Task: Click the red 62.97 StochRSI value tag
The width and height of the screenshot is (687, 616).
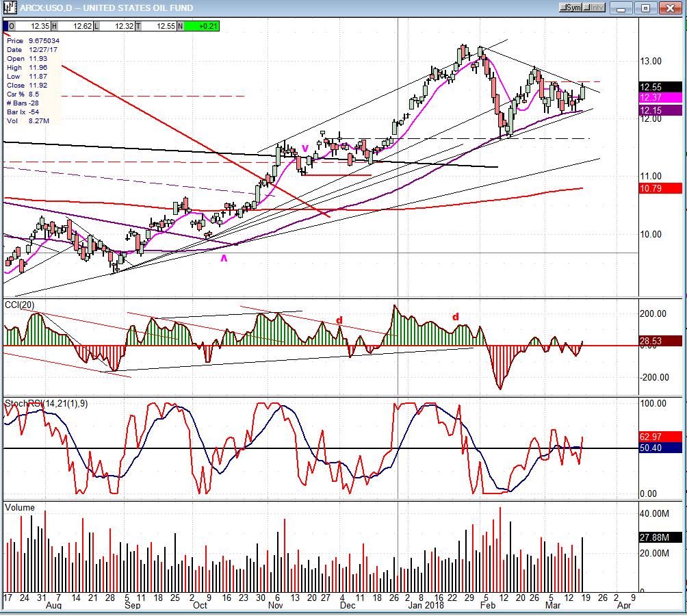Action: click(x=660, y=436)
